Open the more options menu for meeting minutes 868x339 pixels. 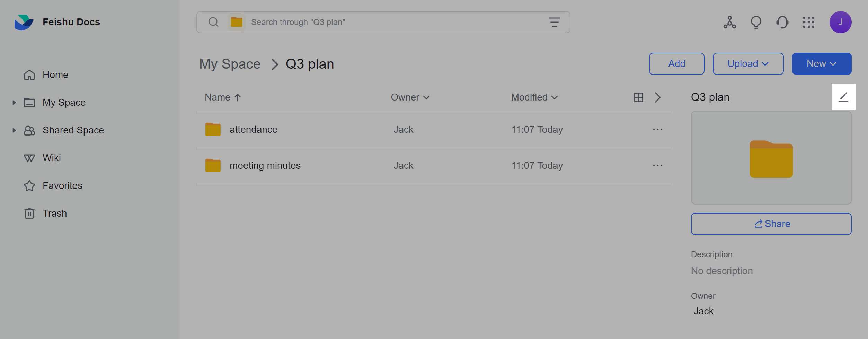[x=657, y=165]
